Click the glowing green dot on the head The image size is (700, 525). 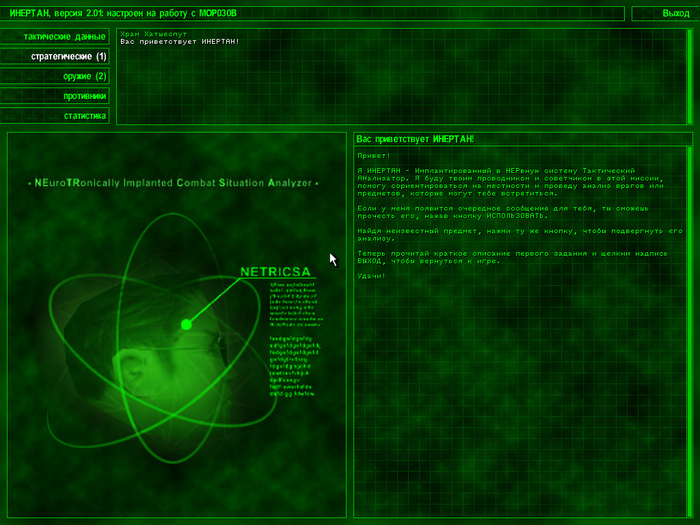(186, 324)
